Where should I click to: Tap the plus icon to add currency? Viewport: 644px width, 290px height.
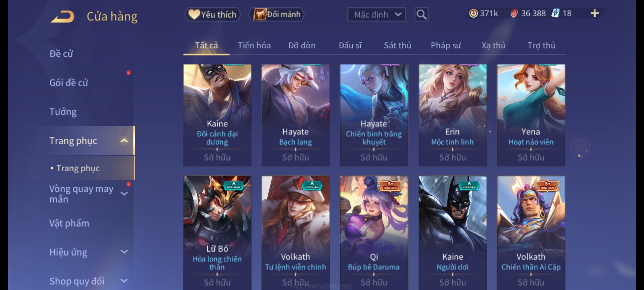point(595,13)
